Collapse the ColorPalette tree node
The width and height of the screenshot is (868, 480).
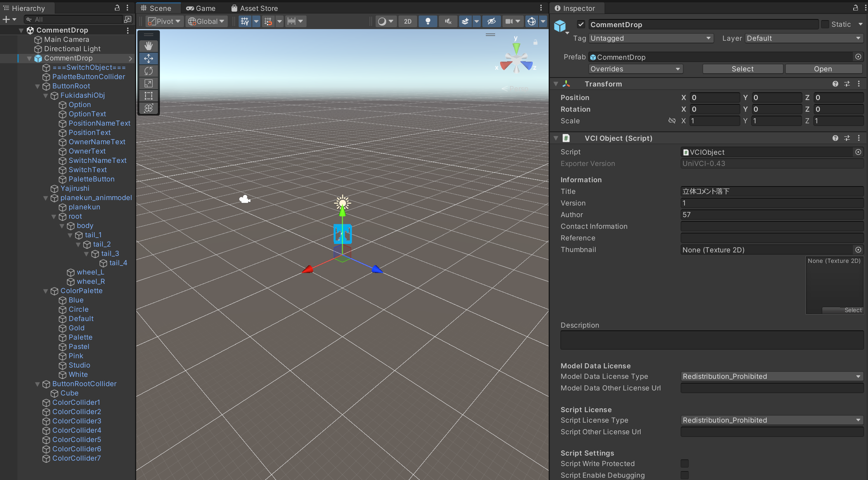click(x=46, y=291)
